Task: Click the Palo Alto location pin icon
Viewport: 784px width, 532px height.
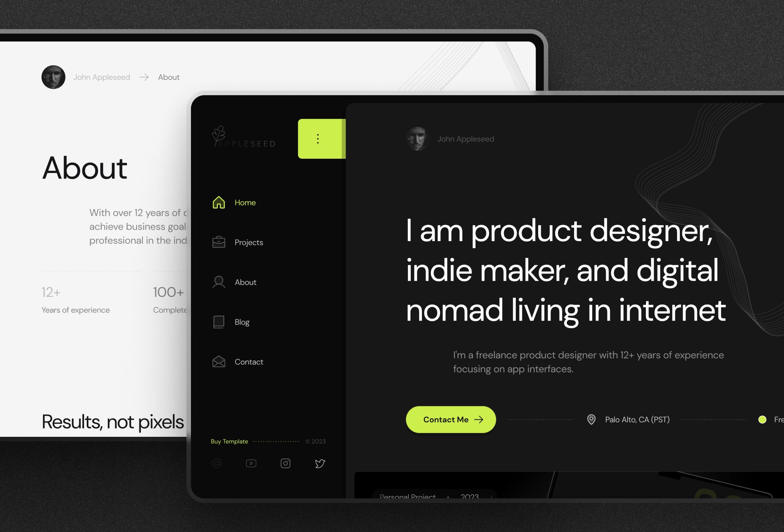Action: click(x=592, y=419)
